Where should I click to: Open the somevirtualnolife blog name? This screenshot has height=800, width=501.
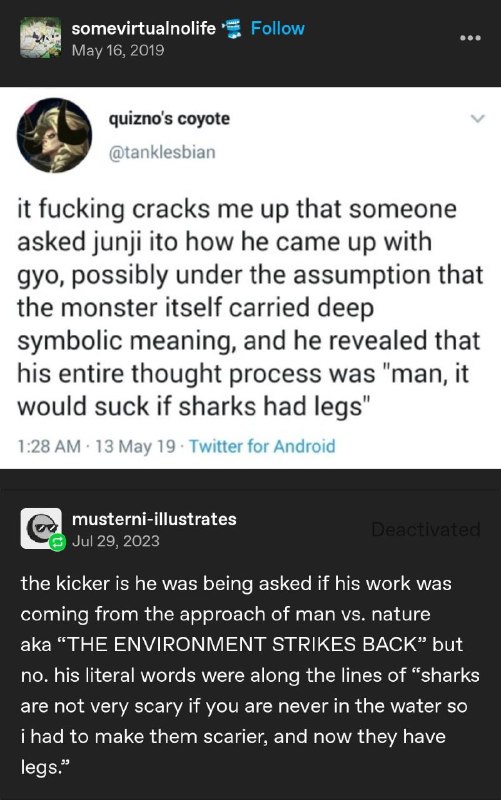coord(143,29)
